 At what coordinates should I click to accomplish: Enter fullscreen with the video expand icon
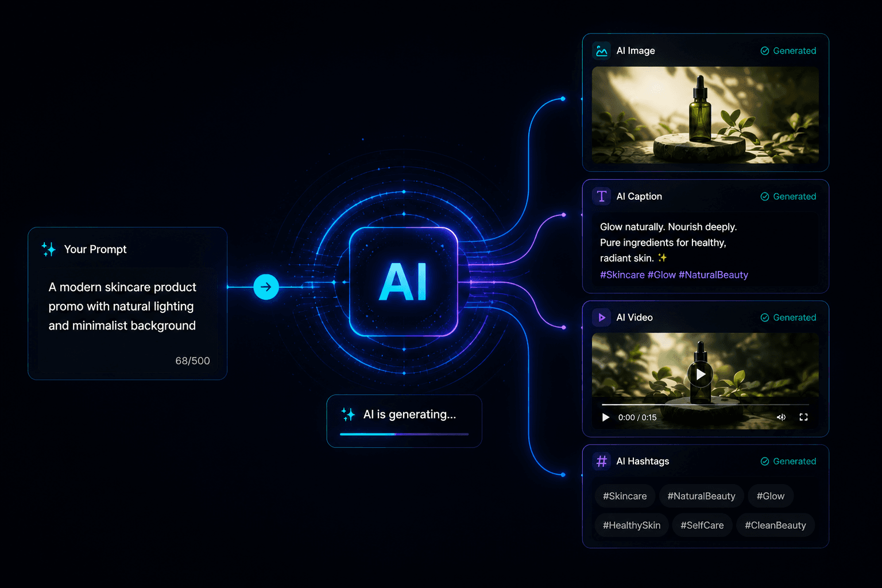(803, 417)
